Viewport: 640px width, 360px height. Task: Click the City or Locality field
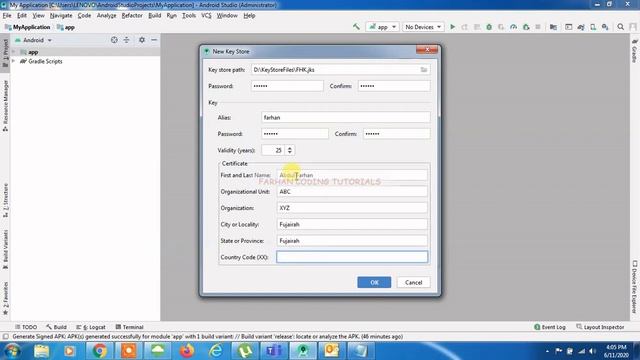[352, 224]
